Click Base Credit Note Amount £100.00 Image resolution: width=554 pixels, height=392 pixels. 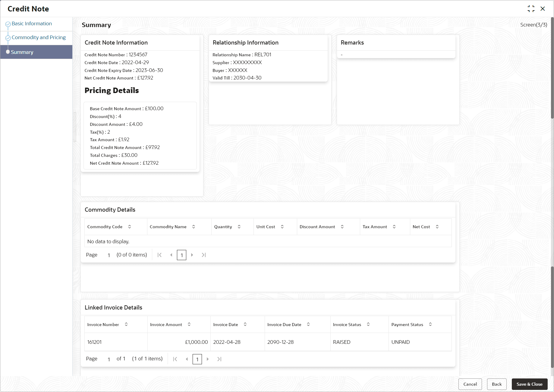(154, 108)
